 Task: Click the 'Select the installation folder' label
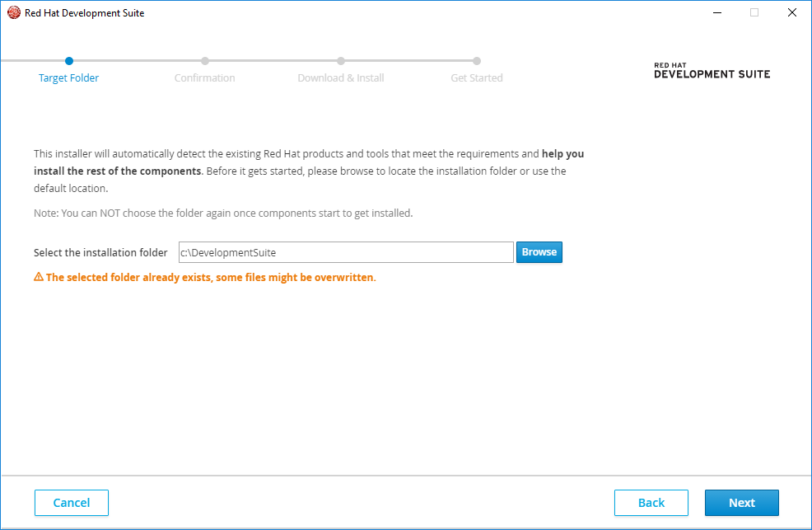100,253
